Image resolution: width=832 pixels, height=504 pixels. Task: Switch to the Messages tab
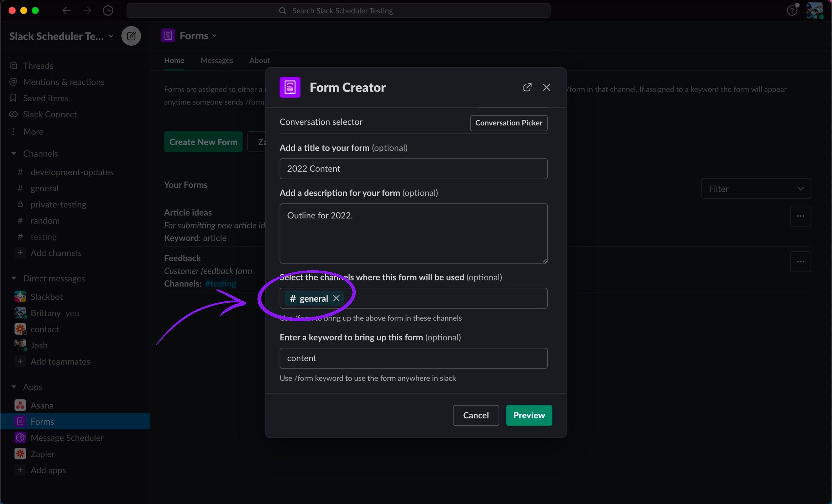(x=217, y=60)
